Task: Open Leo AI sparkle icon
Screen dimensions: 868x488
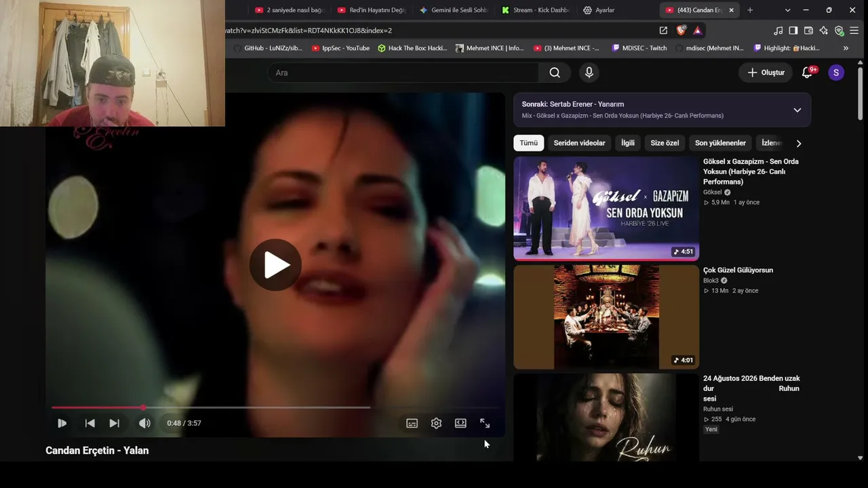Action: point(823,30)
